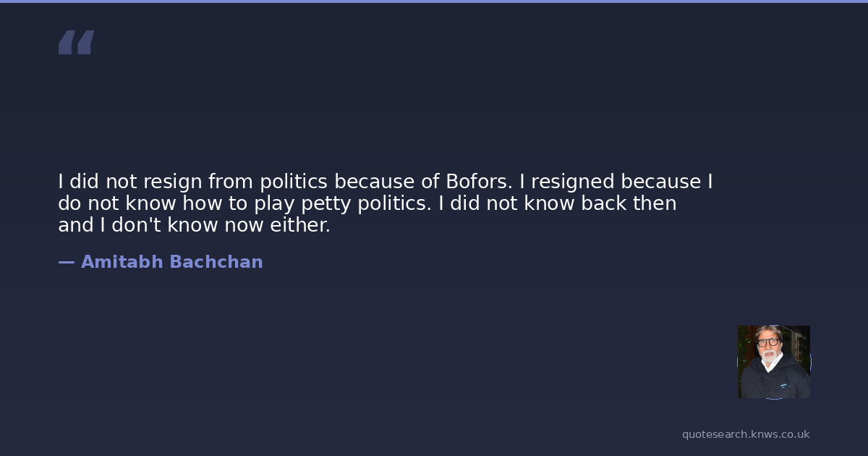Click the word "Amitabh" in the attribution
The width and height of the screenshot is (868, 456).
point(122,262)
